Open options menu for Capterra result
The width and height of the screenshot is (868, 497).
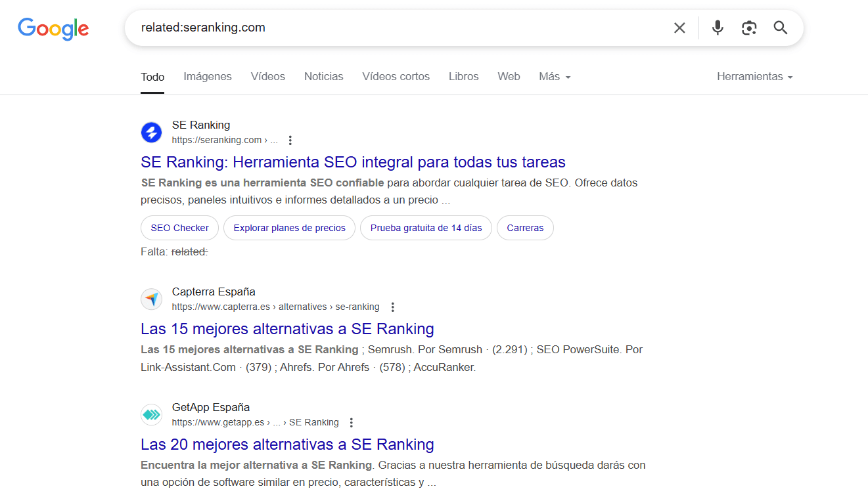click(x=392, y=307)
